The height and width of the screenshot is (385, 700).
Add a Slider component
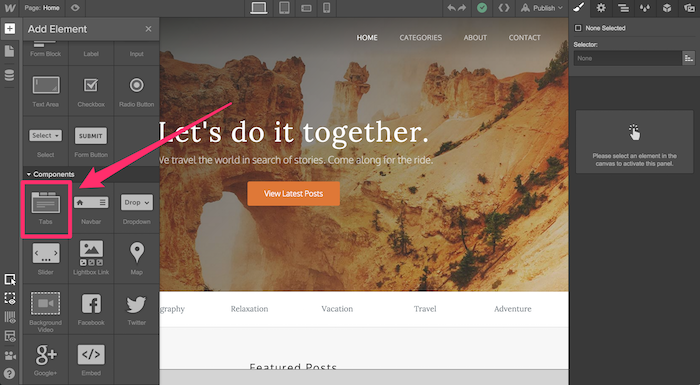point(46,259)
